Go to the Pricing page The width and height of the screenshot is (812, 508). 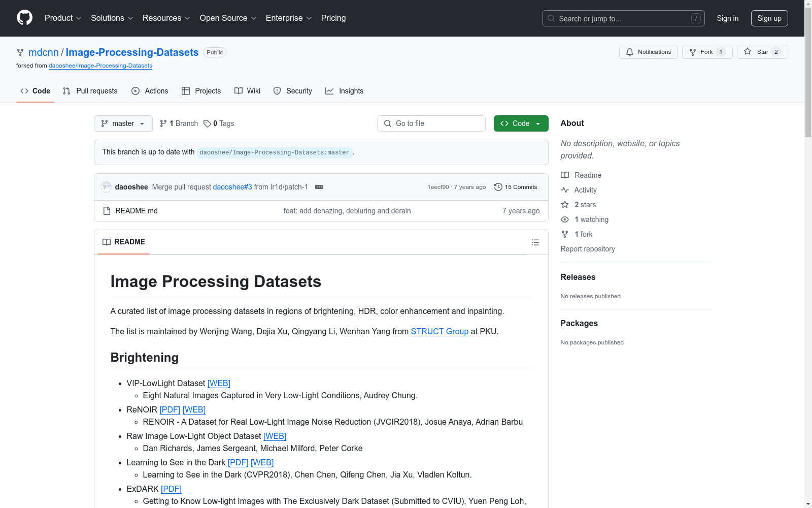(333, 18)
